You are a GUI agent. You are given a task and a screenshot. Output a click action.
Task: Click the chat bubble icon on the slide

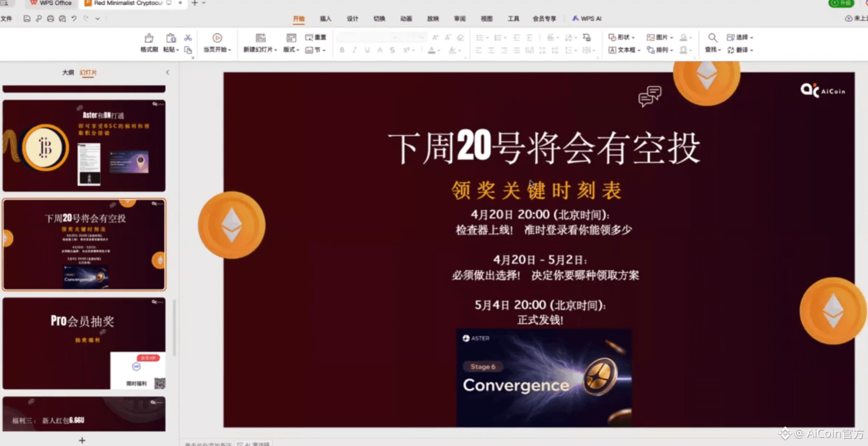tap(650, 96)
